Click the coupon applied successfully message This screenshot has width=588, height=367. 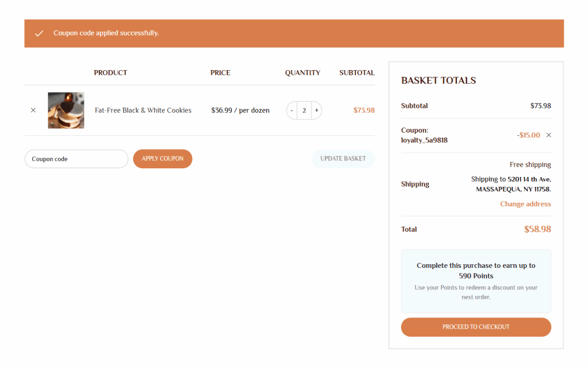click(106, 33)
